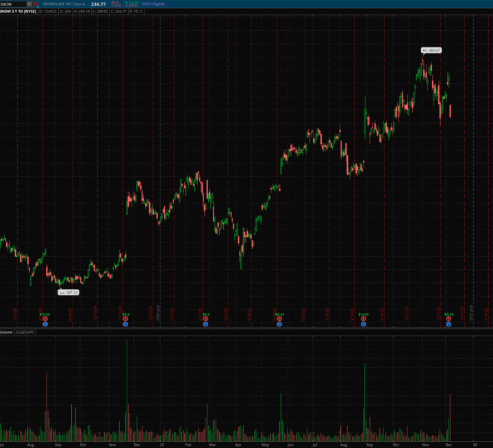
Task: Click the Volume study label
Action: [x=6, y=332]
